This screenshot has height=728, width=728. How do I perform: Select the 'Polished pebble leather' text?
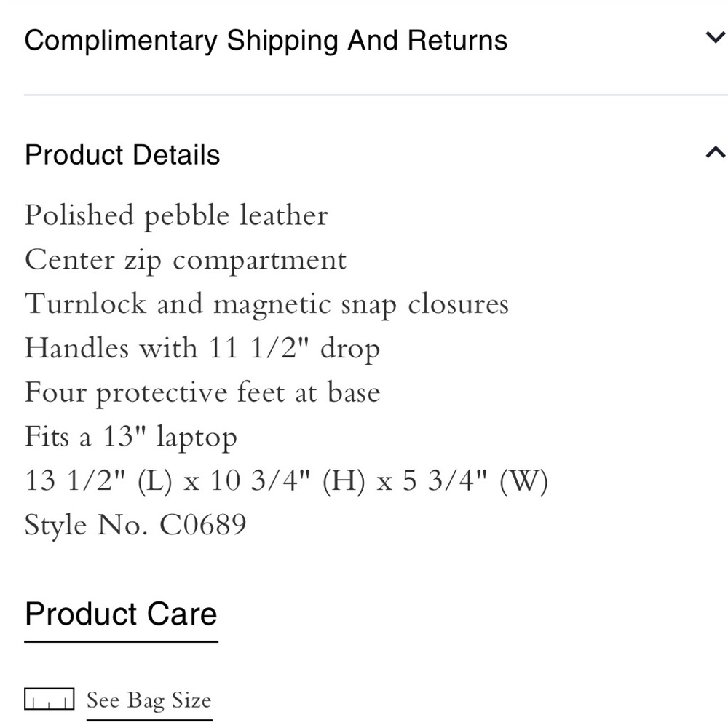(x=176, y=216)
